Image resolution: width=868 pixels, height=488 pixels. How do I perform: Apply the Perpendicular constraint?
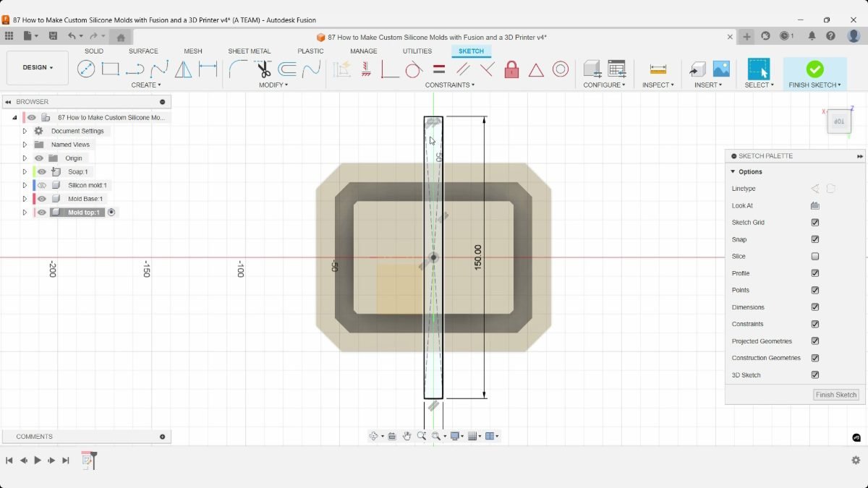pos(488,69)
